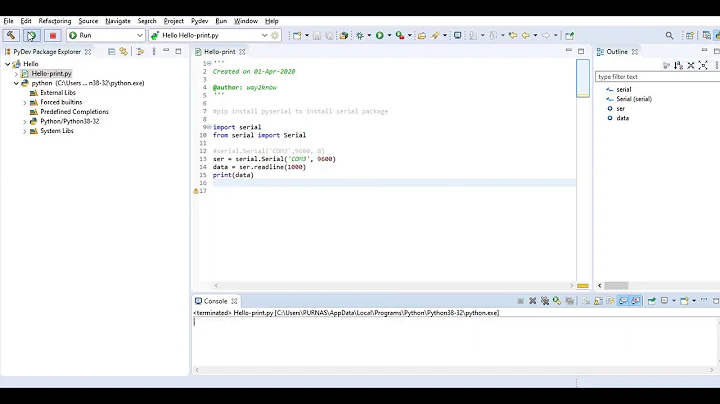The height and width of the screenshot is (404, 720).
Task: Click the Save icon in toolbar
Action: pyautogui.click(x=317, y=35)
